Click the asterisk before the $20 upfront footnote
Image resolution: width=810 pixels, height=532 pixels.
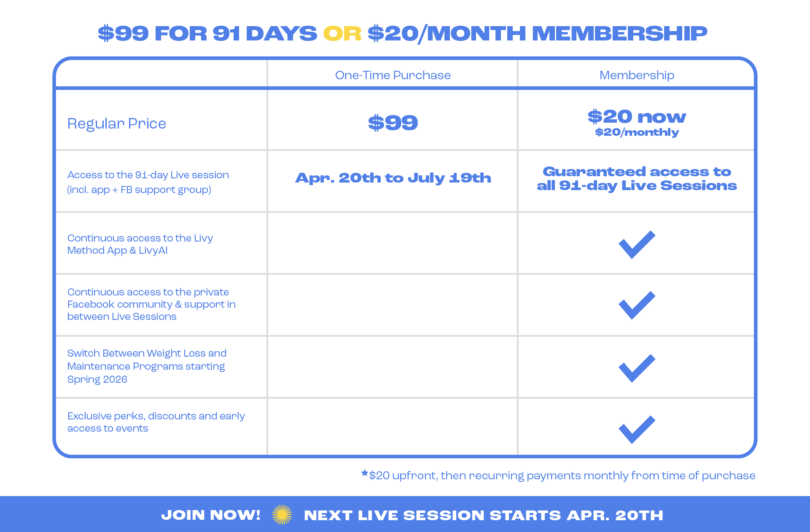[365, 474]
